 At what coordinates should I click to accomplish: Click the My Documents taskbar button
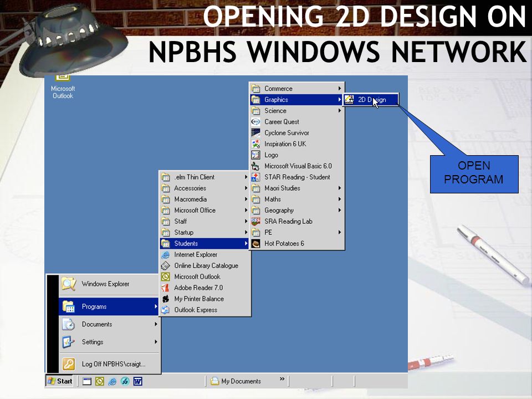(x=236, y=381)
